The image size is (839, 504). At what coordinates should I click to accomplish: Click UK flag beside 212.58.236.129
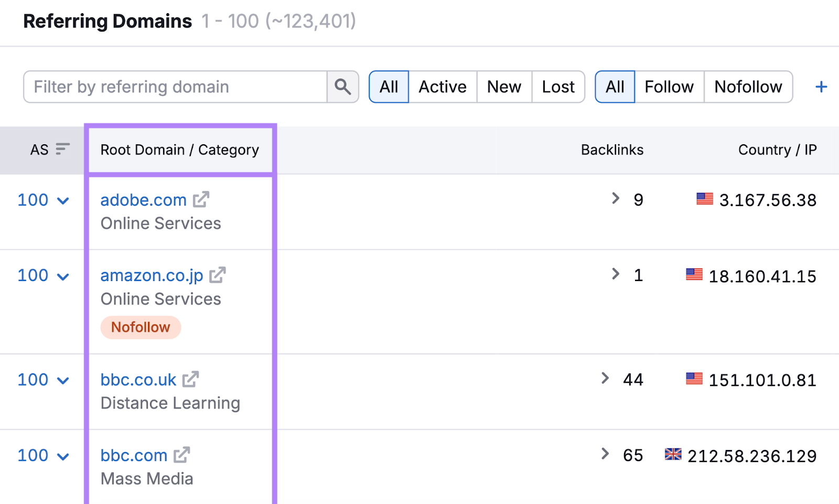[673, 454]
